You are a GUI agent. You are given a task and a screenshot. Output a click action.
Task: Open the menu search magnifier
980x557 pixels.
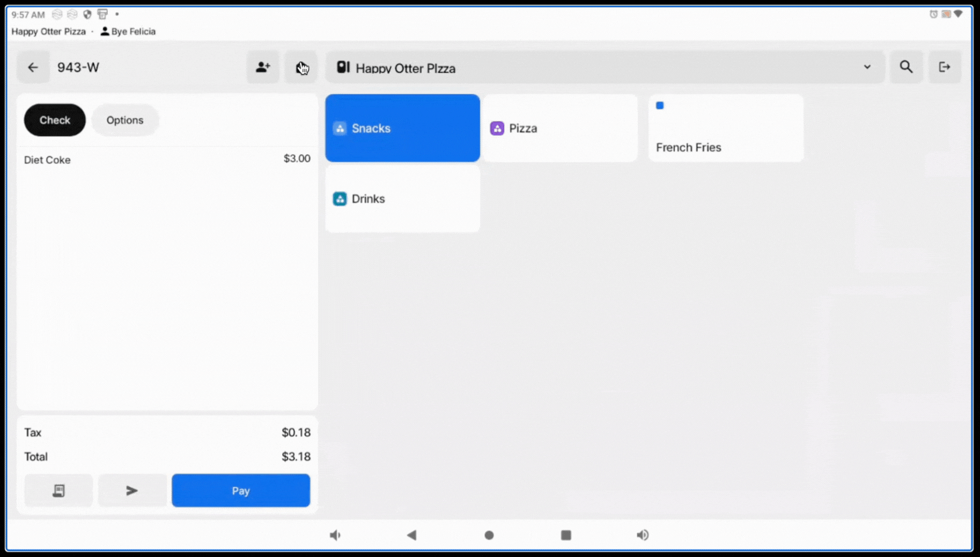pos(906,67)
